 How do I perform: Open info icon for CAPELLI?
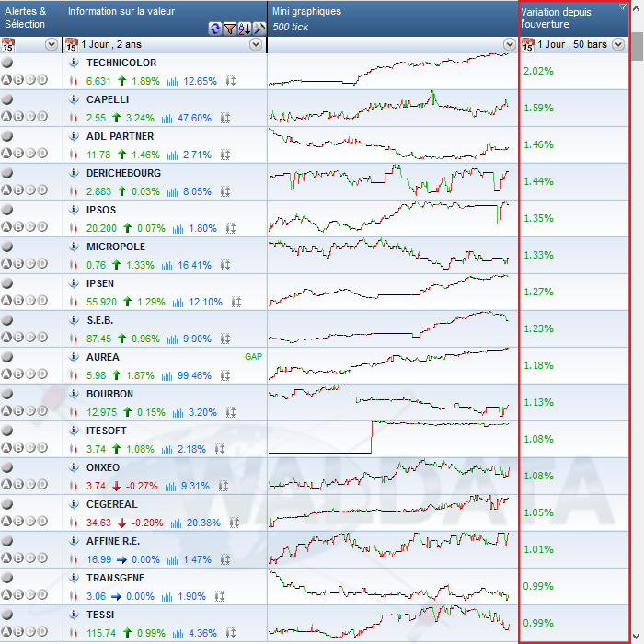(74, 99)
